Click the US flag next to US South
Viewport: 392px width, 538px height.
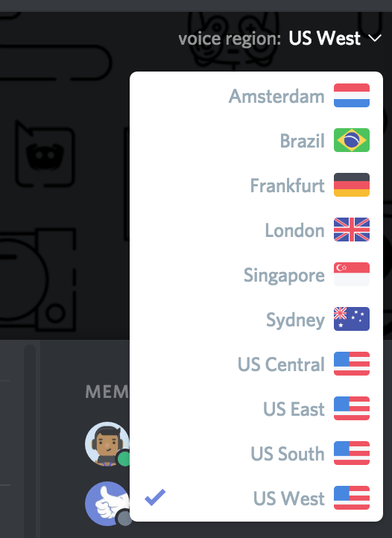352,453
